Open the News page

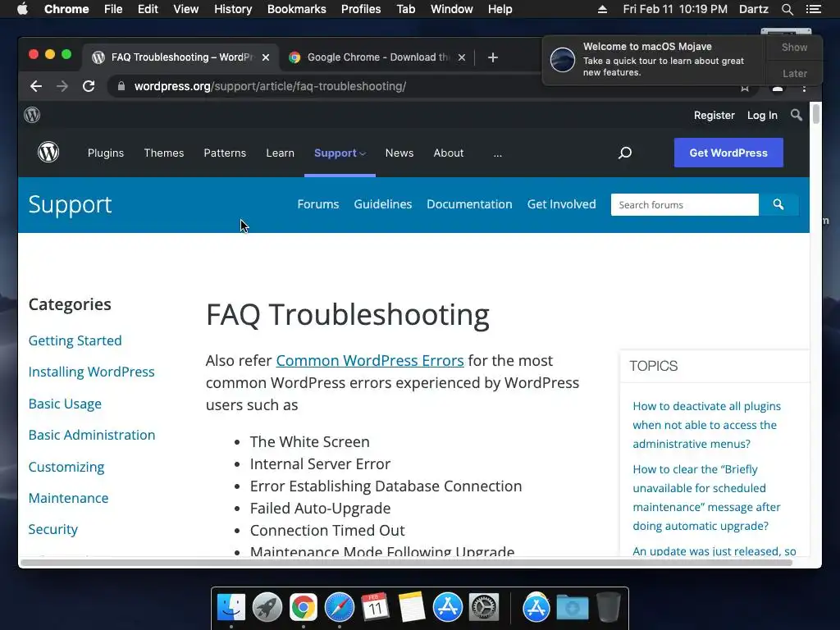pyautogui.click(x=399, y=153)
